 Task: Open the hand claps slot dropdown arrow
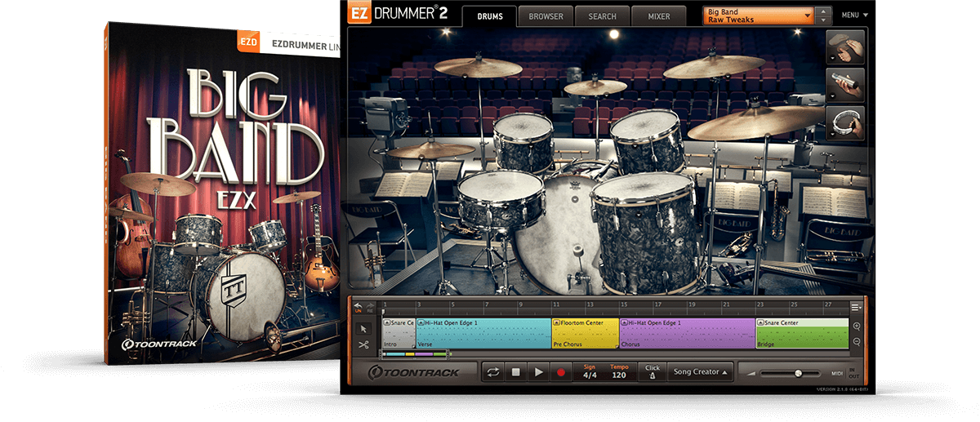pos(832,60)
